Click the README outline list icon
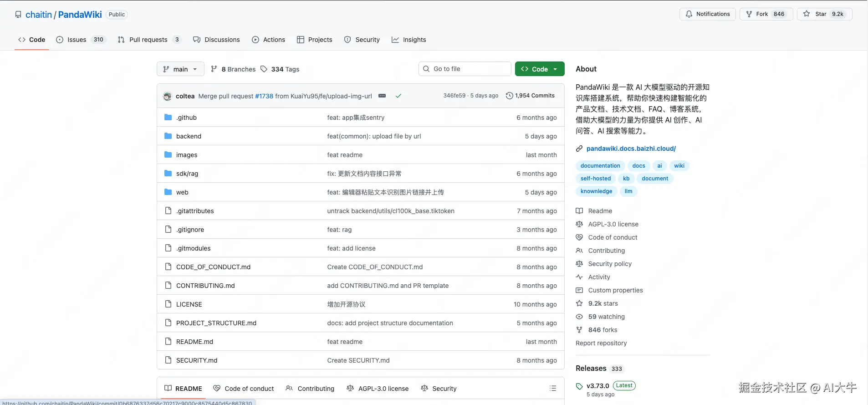This screenshot has width=868, height=405. 553,389
